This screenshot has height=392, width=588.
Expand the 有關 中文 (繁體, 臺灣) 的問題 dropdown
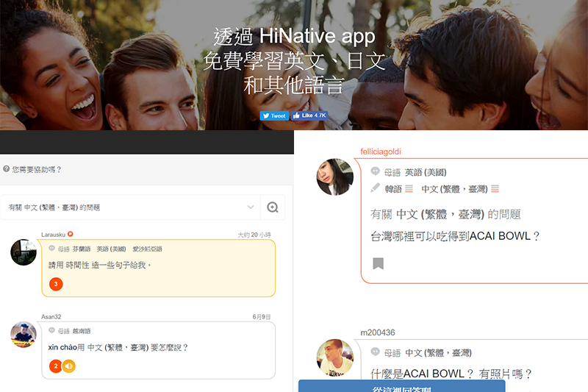(131, 207)
